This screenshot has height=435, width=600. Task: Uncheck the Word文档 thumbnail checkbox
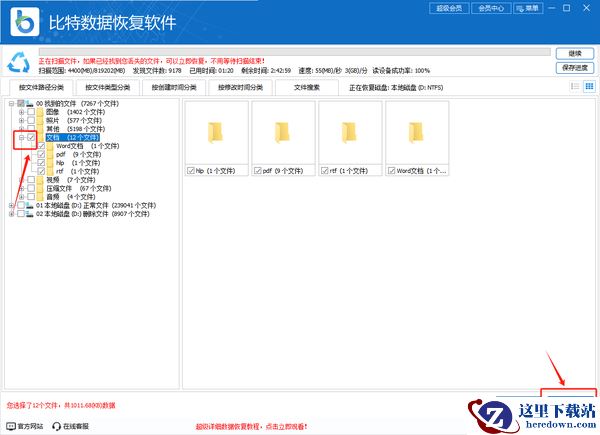(391, 171)
